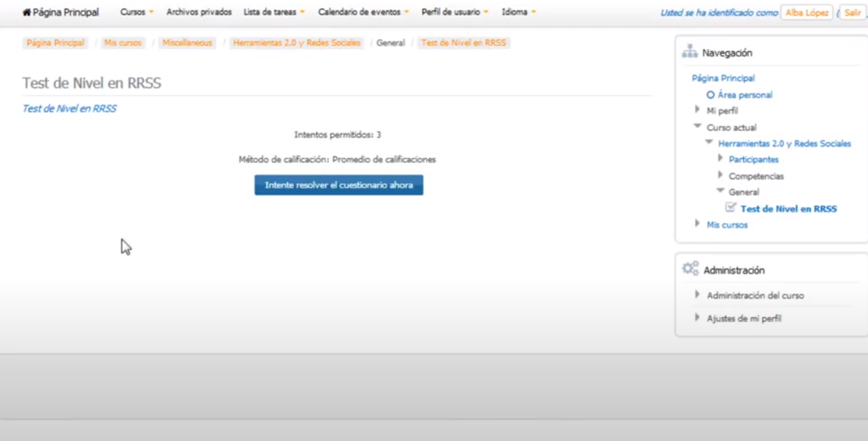This screenshot has height=441, width=868.
Task: Click the Navegación block sitemap icon
Action: pos(690,52)
